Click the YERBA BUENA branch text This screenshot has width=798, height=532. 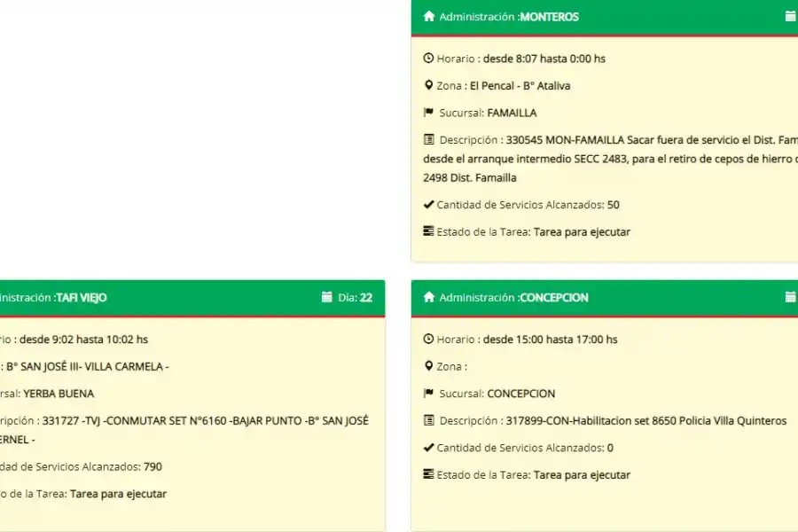59,394
